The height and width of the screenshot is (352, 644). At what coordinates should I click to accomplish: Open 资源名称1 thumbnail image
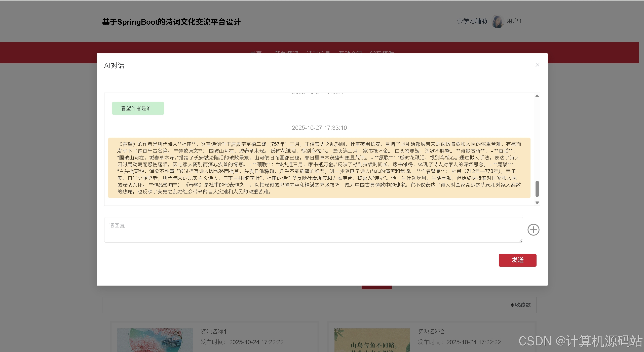click(155, 340)
